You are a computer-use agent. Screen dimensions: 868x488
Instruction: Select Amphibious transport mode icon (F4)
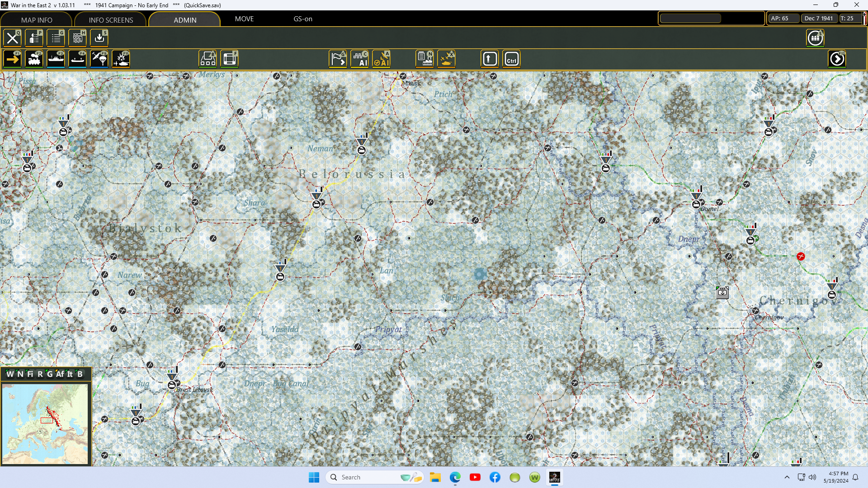tap(78, 59)
